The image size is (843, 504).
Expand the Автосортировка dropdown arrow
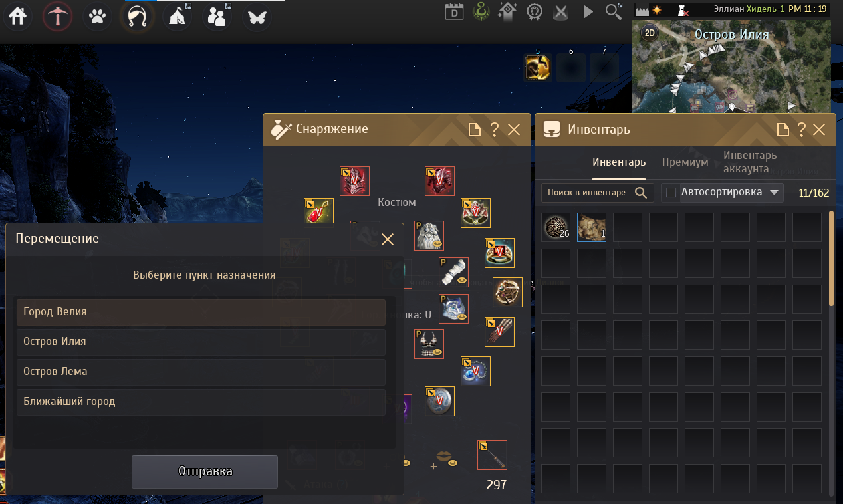click(x=773, y=193)
